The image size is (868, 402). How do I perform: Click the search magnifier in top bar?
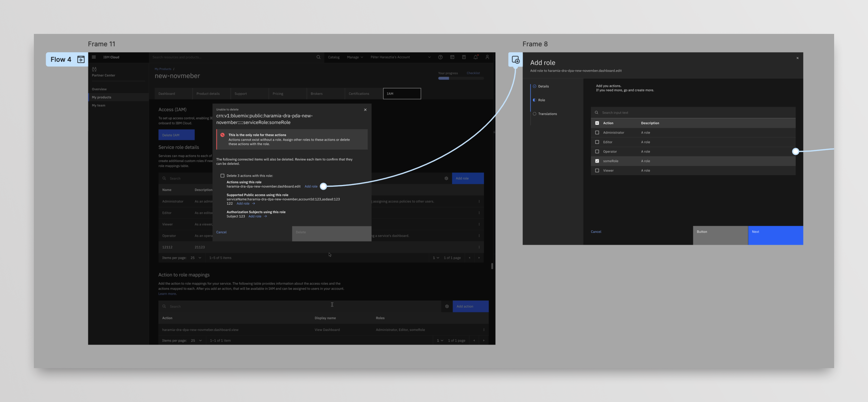(318, 57)
